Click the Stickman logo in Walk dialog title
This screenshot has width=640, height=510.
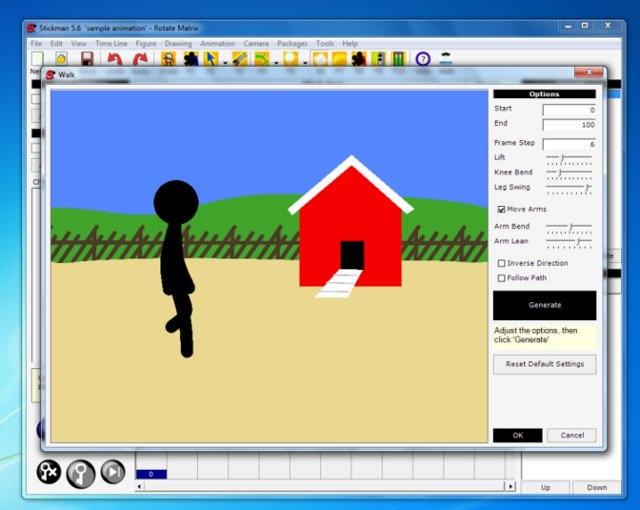50,75
